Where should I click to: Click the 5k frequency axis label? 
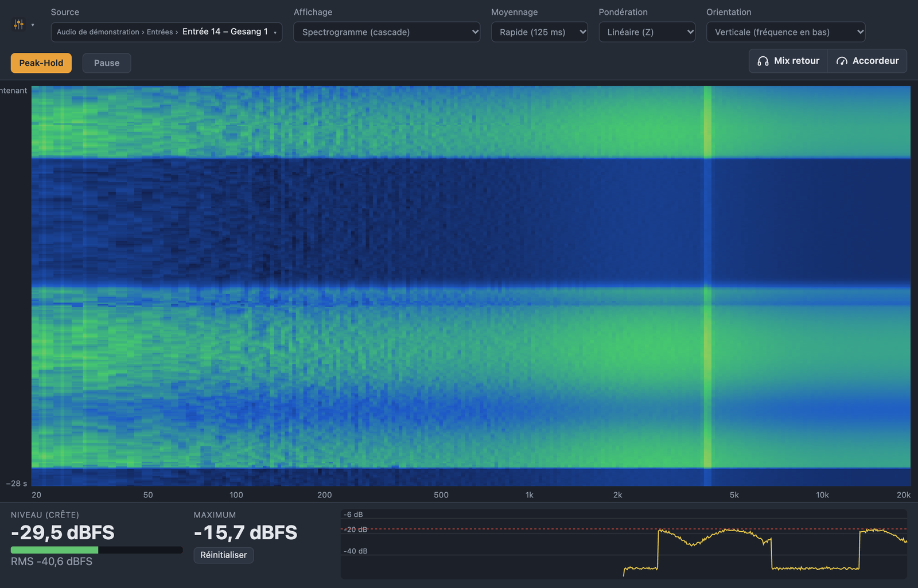point(734,495)
